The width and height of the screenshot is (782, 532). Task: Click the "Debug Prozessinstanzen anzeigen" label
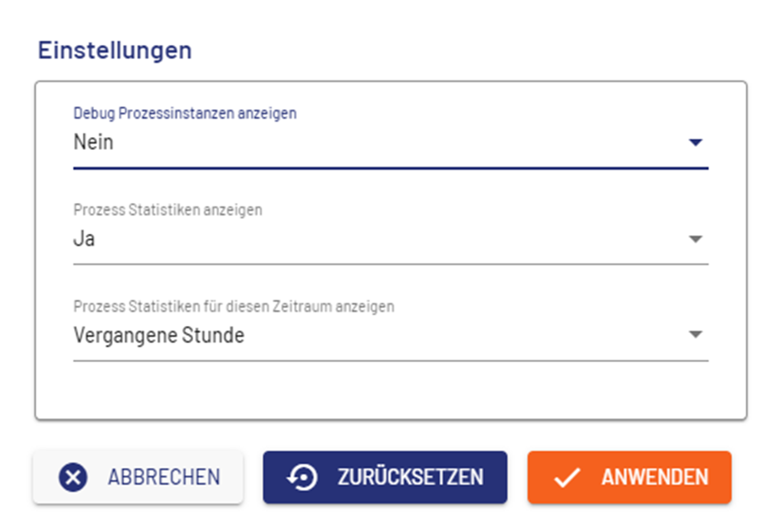coord(184,113)
